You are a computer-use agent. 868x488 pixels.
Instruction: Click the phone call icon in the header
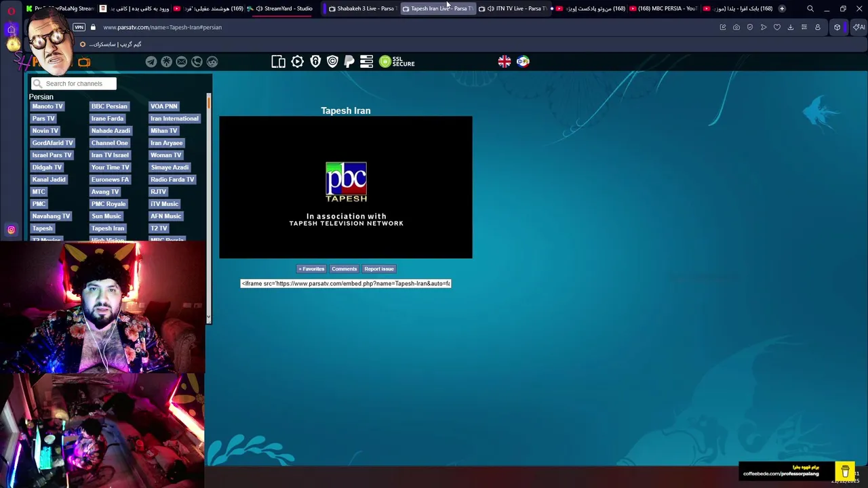pyautogui.click(x=197, y=62)
